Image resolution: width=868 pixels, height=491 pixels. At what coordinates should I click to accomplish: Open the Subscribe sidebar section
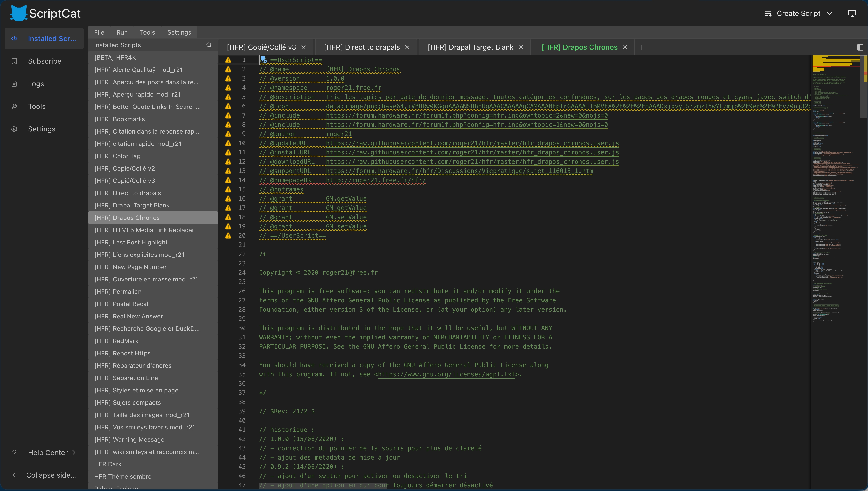click(44, 61)
